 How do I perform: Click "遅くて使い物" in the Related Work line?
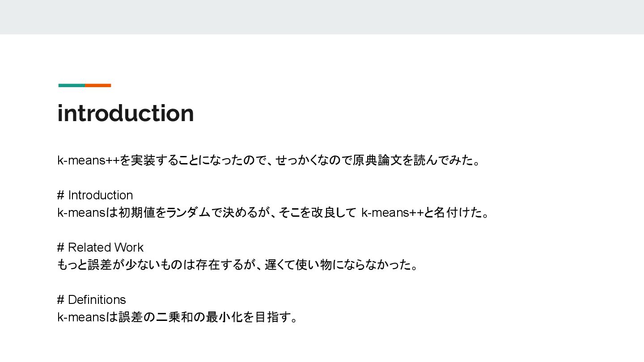[x=298, y=265]
